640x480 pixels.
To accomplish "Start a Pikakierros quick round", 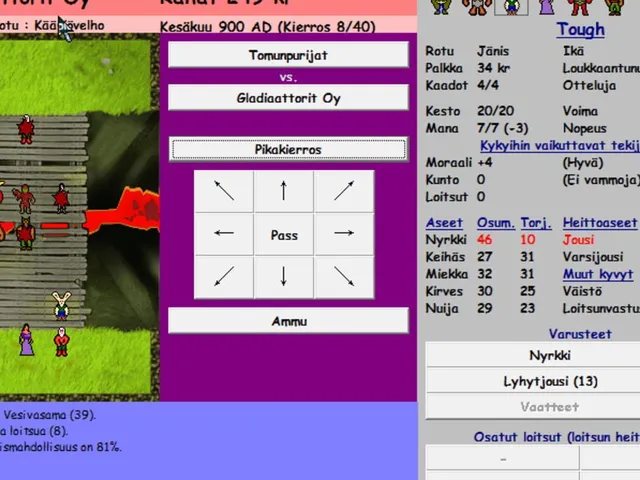I will click(289, 149).
